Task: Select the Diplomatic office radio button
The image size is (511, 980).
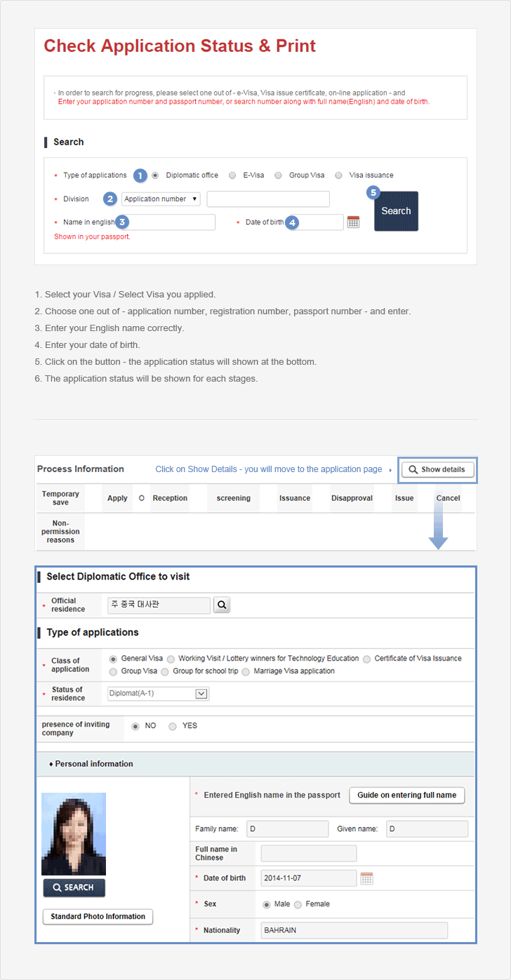Action: pos(155,175)
